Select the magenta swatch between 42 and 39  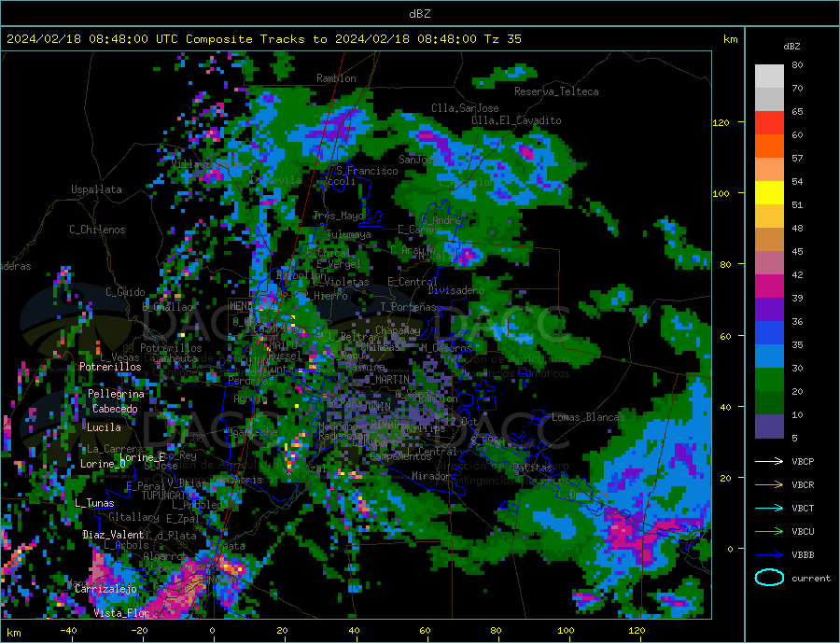click(769, 287)
